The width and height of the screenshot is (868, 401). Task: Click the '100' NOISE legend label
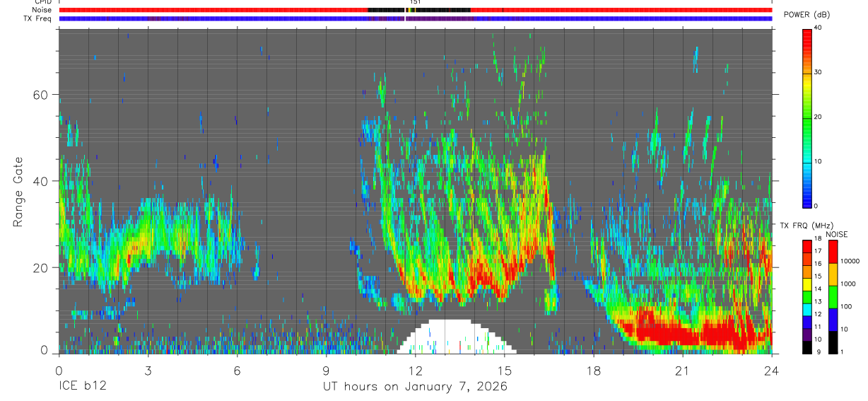point(845,307)
